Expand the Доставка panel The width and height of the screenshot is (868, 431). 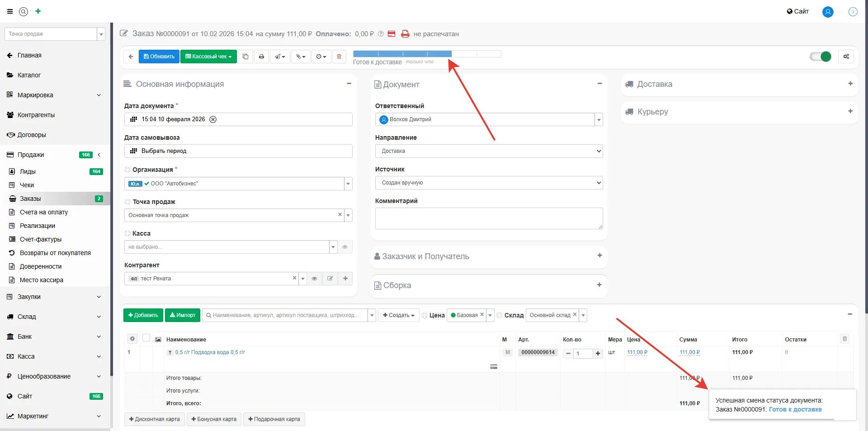850,84
